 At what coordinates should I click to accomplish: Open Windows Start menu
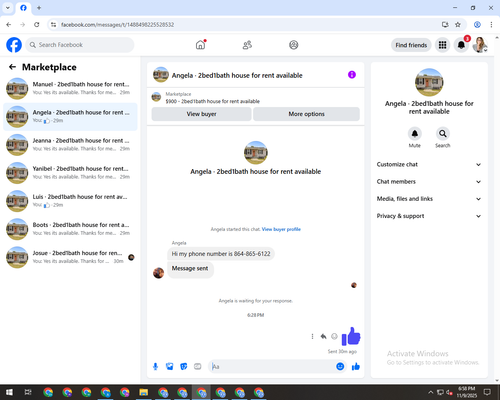[x=9, y=392]
